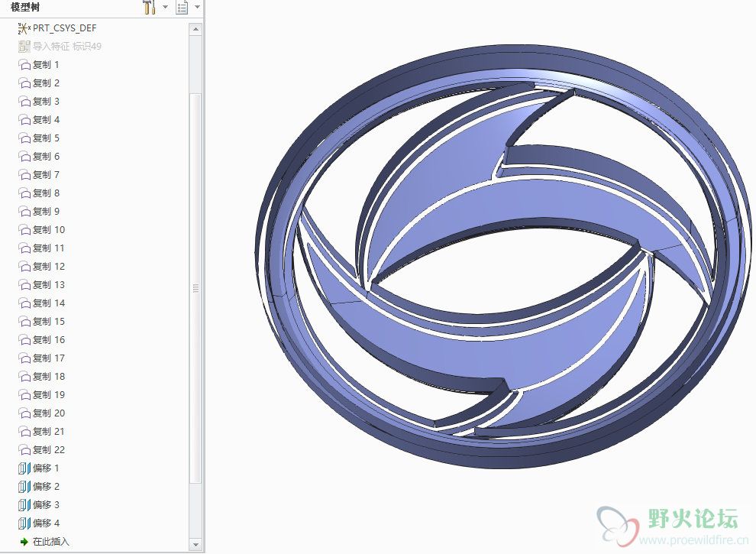This screenshot has width=756, height=554.
Task: Click the surface icon for 复制 11
Action: point(24,248)
